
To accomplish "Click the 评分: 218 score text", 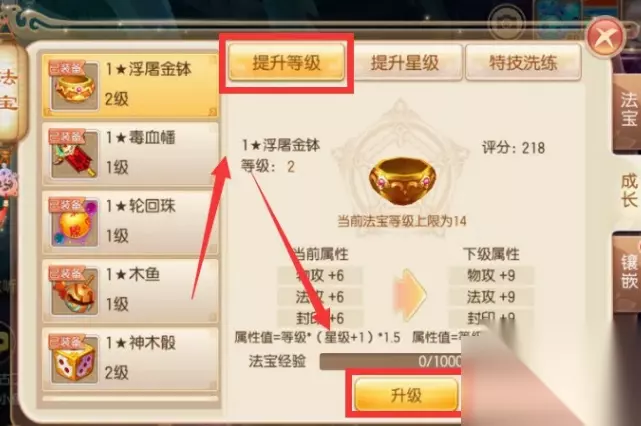I will pos(513,148).
